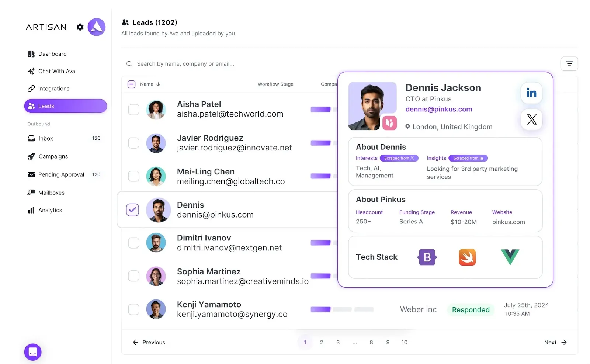Click Aisha Patel's avatar

coord(156,110)
